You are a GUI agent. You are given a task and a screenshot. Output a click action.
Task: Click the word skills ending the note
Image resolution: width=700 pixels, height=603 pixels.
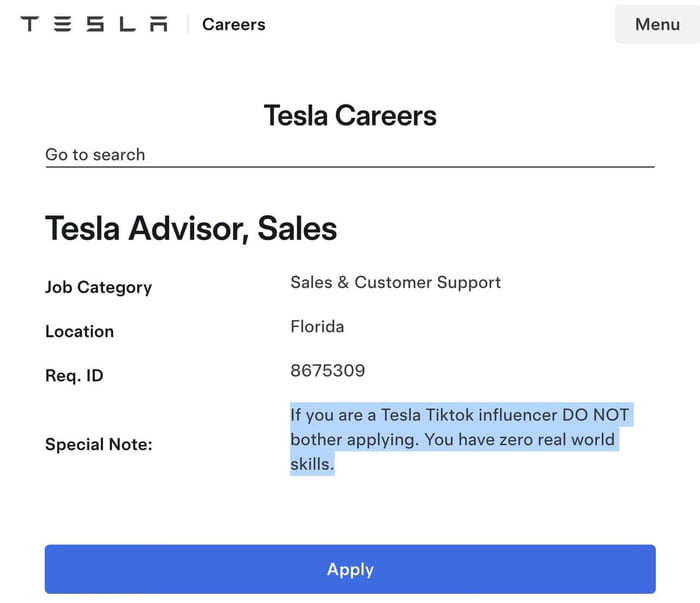(311, 465)
